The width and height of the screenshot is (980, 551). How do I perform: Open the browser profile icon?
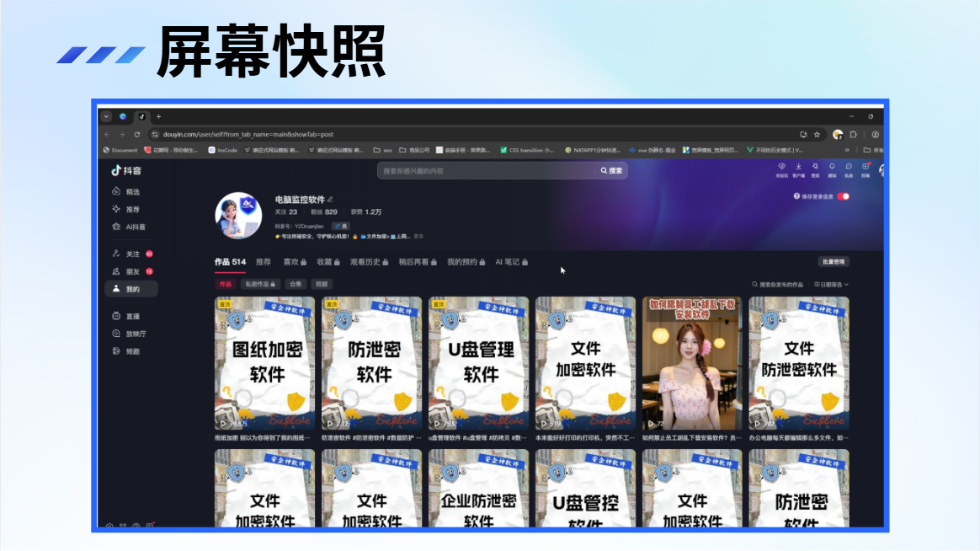875,135
